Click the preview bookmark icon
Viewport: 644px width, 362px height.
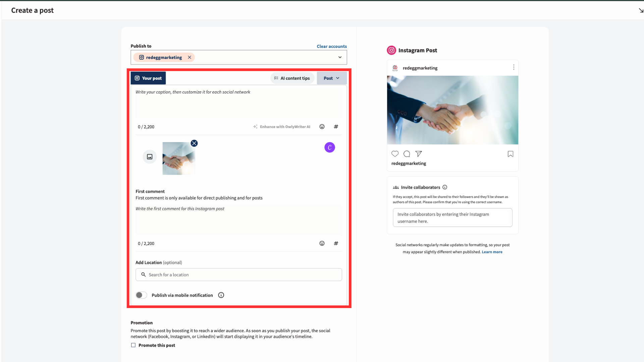click(x=510, y=154)
